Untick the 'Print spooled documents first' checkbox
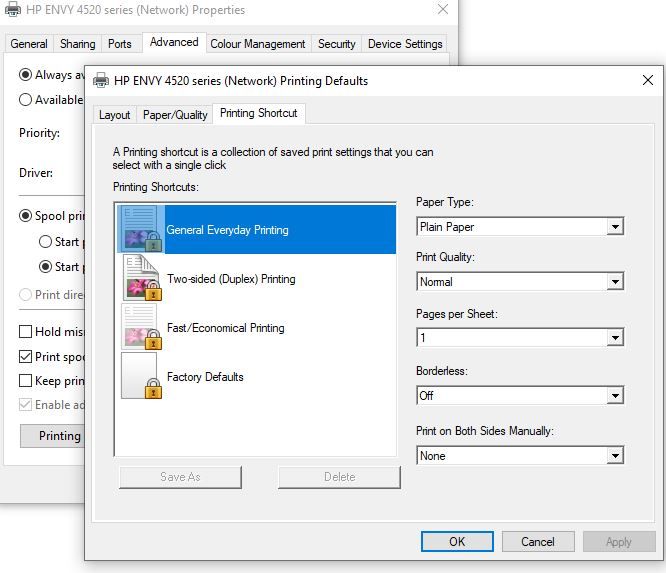The height and width of the screenshot is (573, 666). (25, 356)
